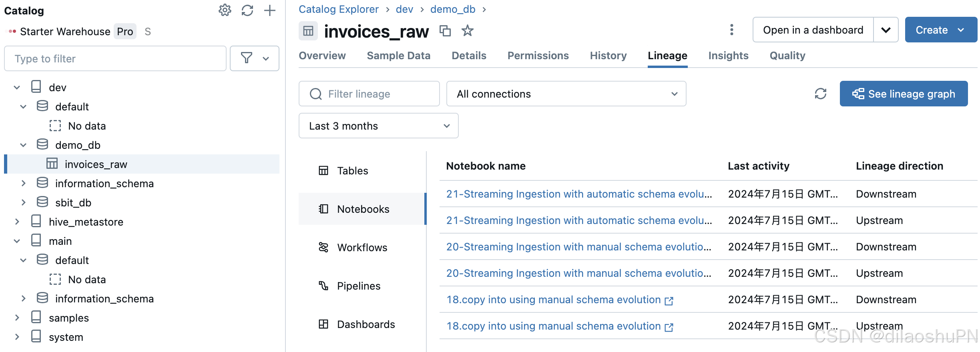Star invoices_raw as favorite

[x=468, y=31]
